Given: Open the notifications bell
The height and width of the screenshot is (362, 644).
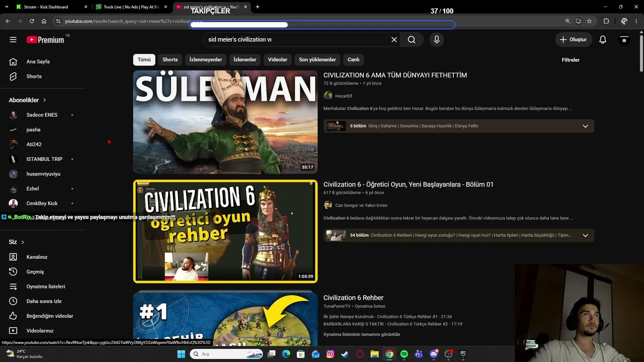Looking at the screenshot, I should 603,40.
